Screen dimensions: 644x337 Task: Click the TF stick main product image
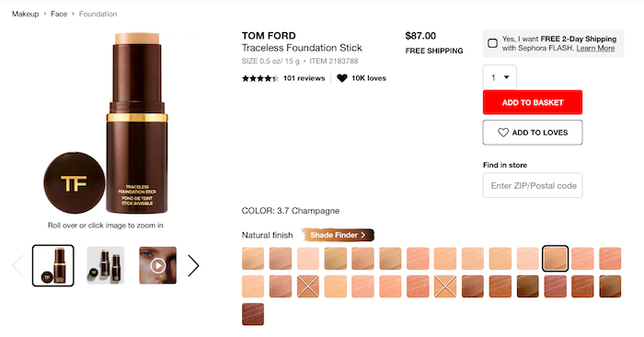coord(106,123)
